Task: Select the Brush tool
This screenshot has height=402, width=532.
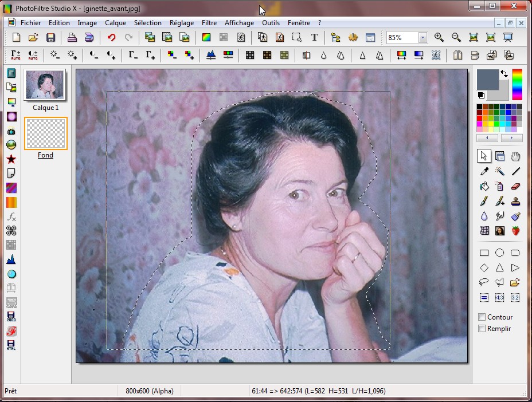Action: pos(484,200)
